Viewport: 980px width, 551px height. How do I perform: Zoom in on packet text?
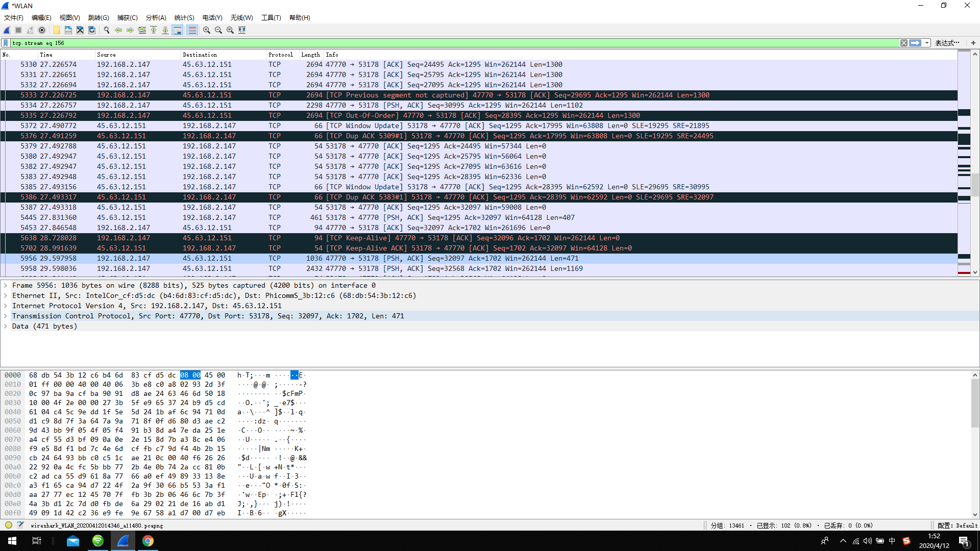coord(207,30)
